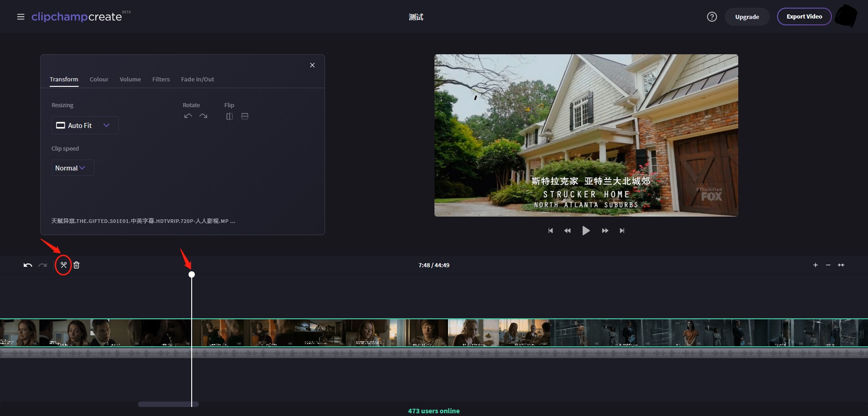Select the video clip on timeline
868x416 pixels.
[434, 333]
